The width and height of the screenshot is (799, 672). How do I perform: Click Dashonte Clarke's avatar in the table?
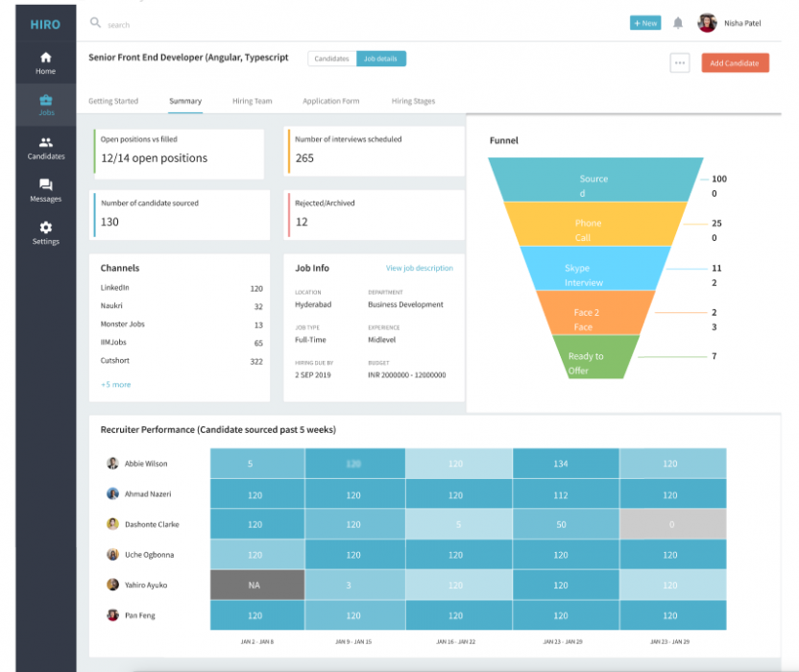pos(112,524)
